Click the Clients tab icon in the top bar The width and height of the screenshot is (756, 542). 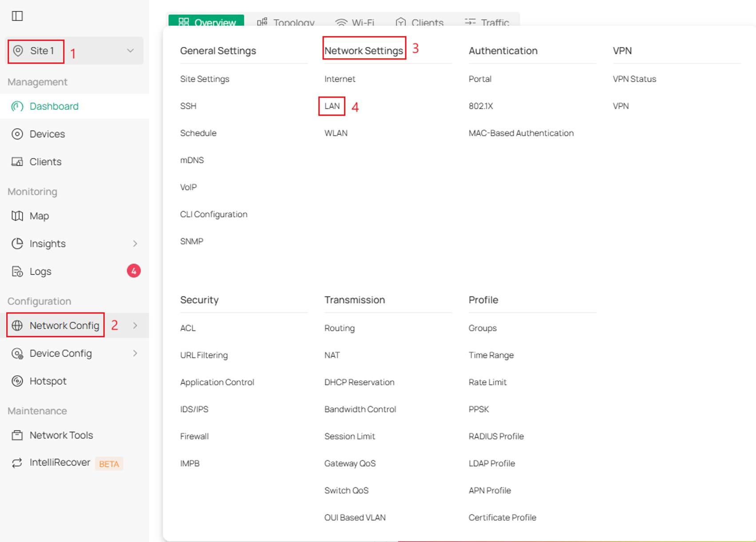tap(401, 22)
